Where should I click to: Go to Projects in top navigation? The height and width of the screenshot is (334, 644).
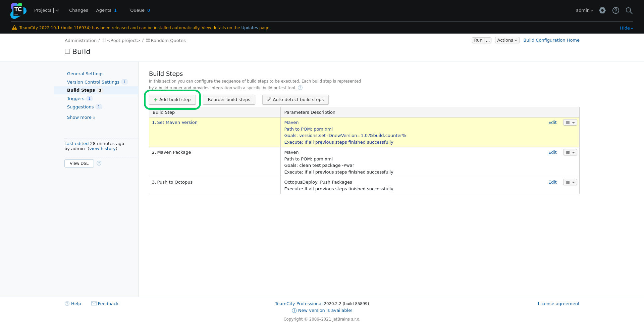(x=43, y=10)
